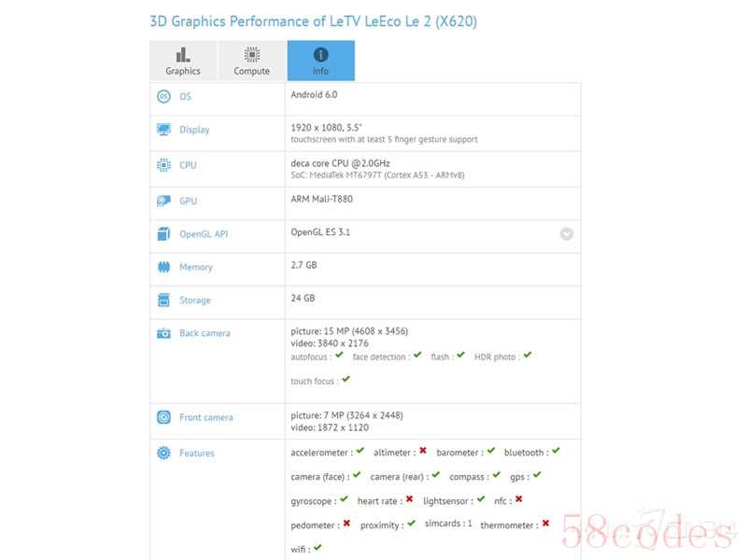Click the autofocus check mark
This screenshot has height=560, width=747.
coord(339,355)
